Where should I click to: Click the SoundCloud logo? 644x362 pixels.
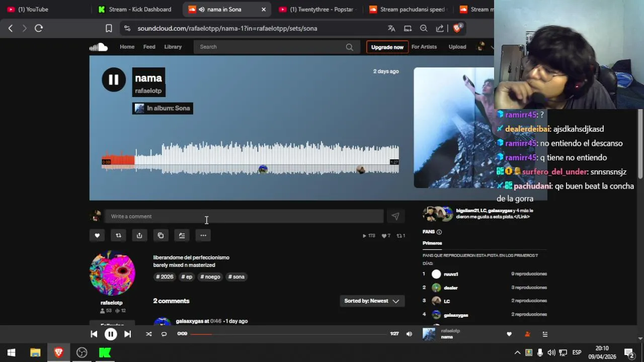99,47
